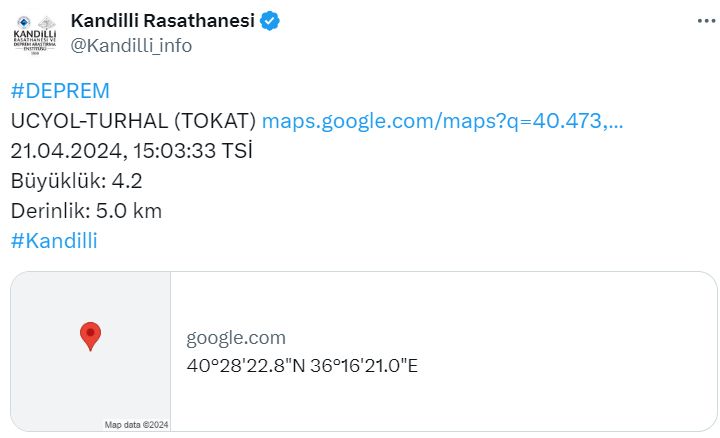Click the blue verified badge
720x438 pixels.
click(x=268, y=21)
